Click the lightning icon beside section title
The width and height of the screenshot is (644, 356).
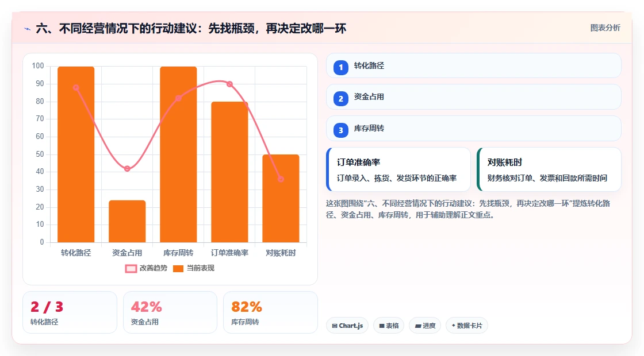[x=28, y=29]
